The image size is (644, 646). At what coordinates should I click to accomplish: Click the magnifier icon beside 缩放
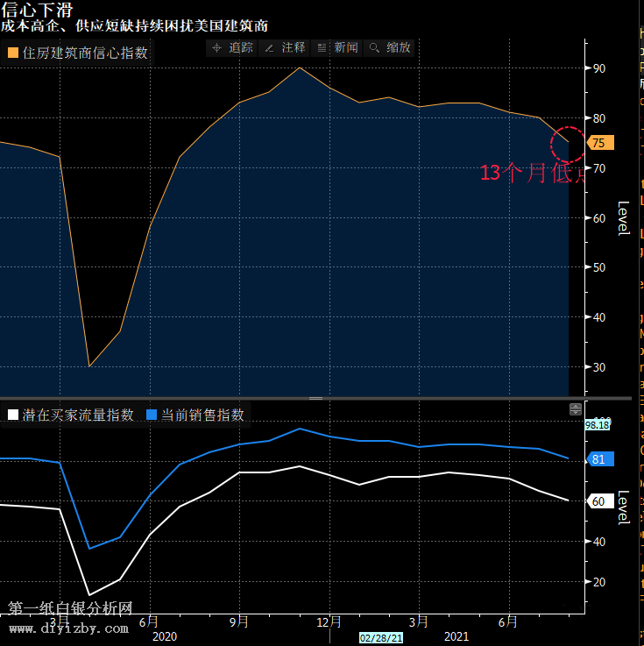pos(374,48)
